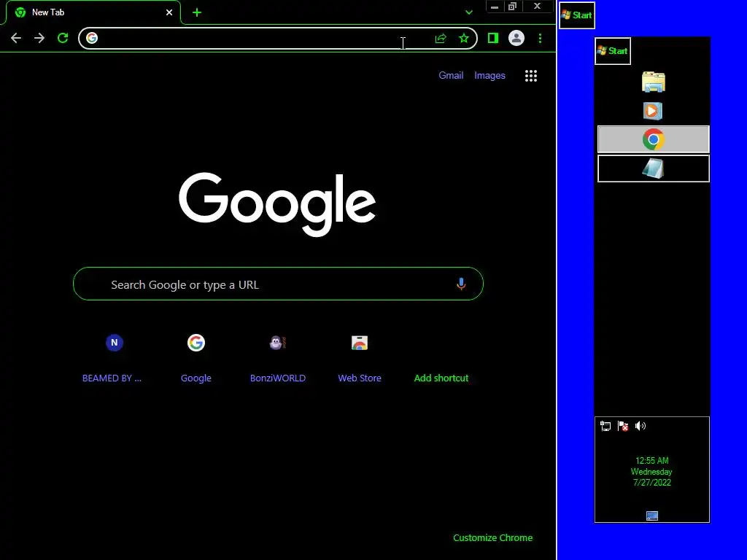Open the Google apps grid
The height and width of the screenshot is (560, 747).
[531, 76]
